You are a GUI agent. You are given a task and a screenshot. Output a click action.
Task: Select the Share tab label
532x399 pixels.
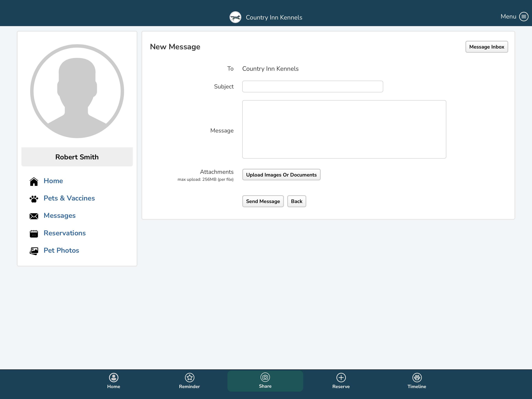(x=265, y=386)
